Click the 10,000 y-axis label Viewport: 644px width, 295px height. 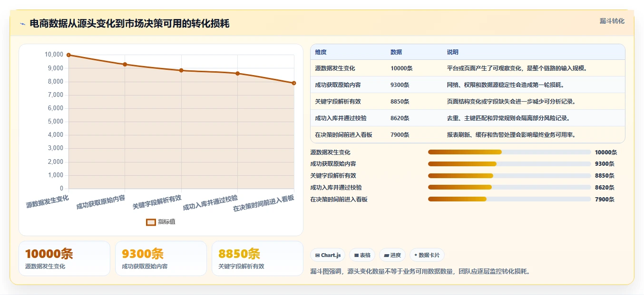[54, 55]
